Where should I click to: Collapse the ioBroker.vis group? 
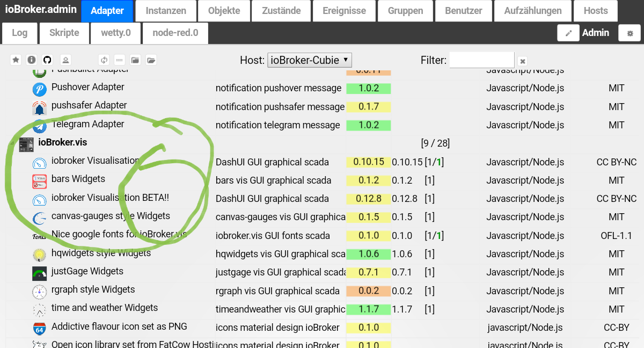click(12, 143)
